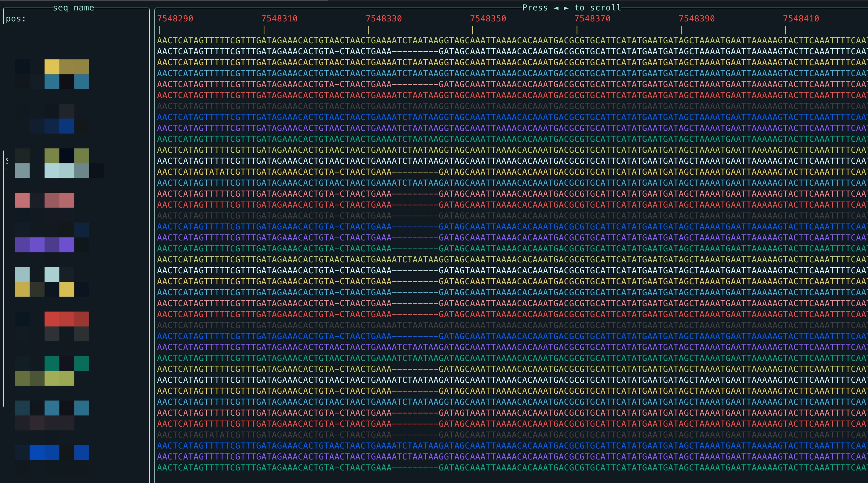Select gray row starting AACTCATAGTATATCG

[505, 435]
